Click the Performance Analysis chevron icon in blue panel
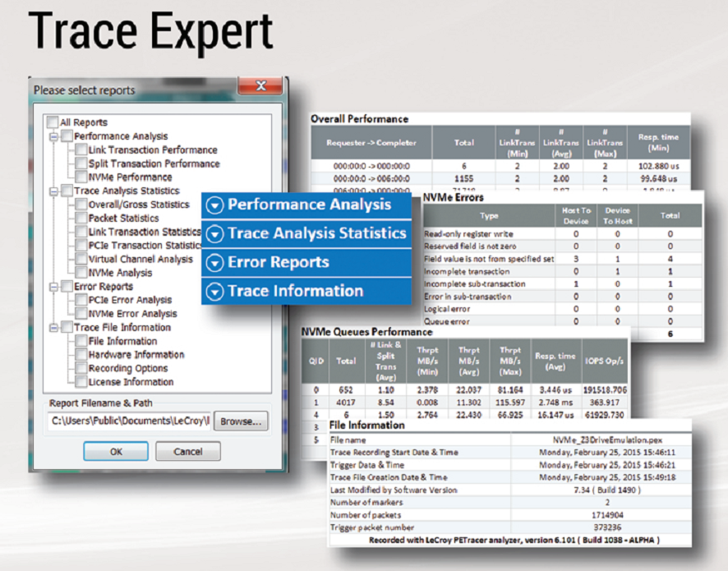The width and height of the screenshot is (728, 571). click(x=214, y=205)
